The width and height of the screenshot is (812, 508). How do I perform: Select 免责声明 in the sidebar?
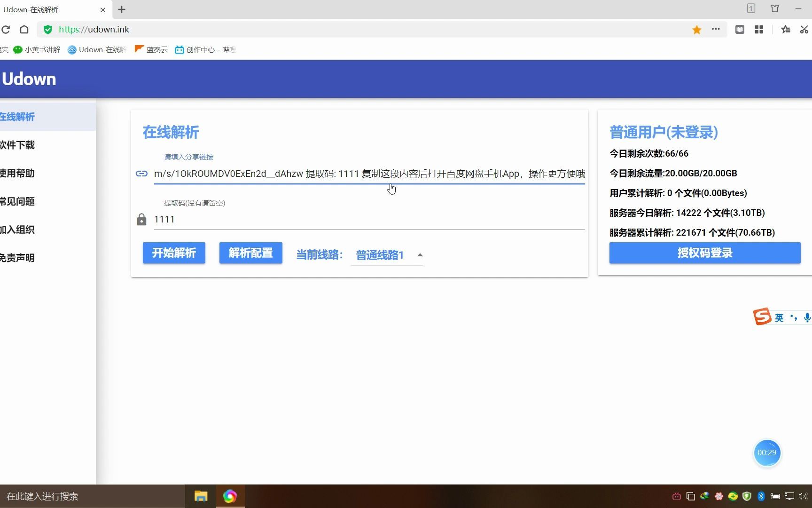[x=48, y=258]
